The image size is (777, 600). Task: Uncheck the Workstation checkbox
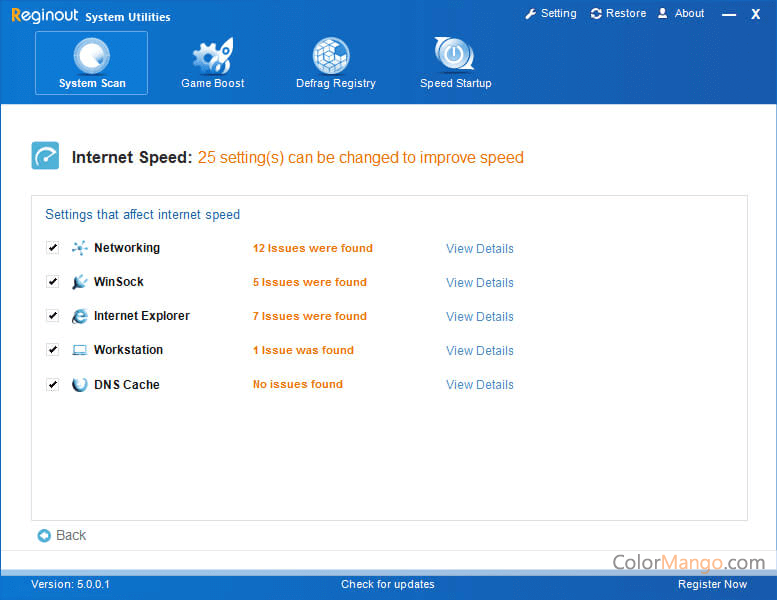53,350
